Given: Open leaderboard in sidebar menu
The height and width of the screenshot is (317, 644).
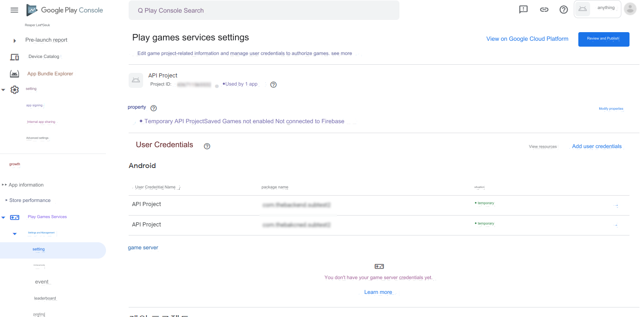Looking at the screenshot, I should 45,298.
